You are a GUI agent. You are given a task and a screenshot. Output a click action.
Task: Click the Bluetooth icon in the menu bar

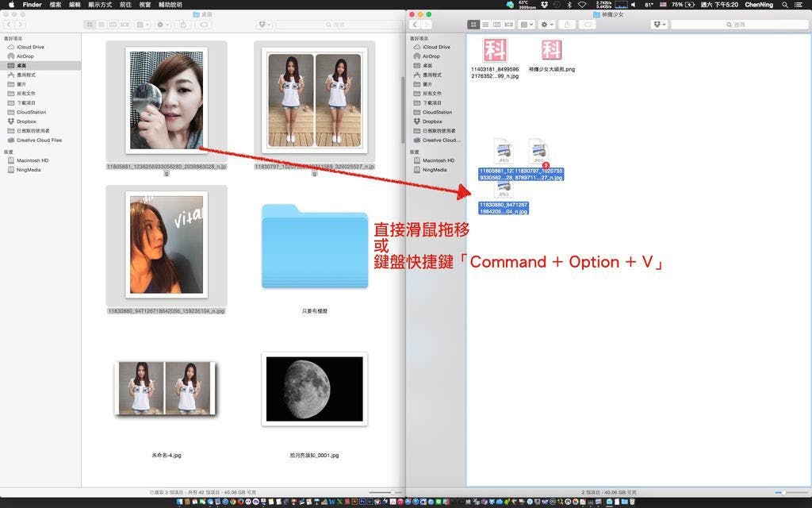click(569, 5)
